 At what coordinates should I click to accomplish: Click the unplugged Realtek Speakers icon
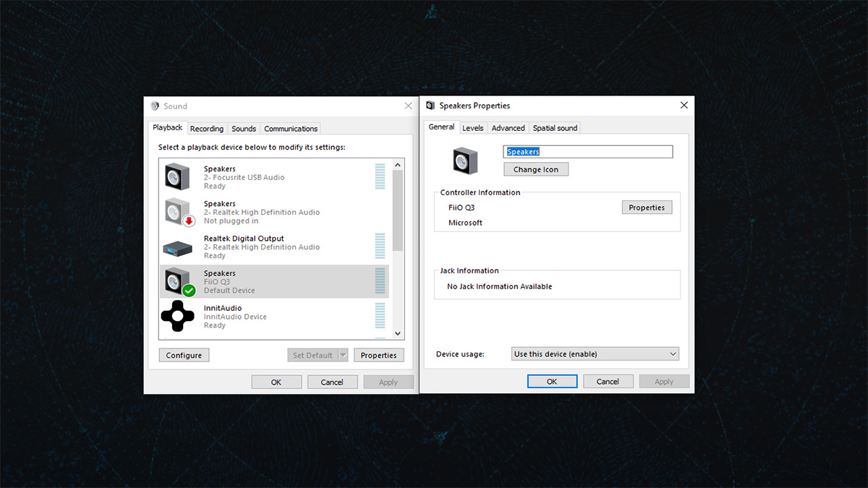[x=177, y=212]
